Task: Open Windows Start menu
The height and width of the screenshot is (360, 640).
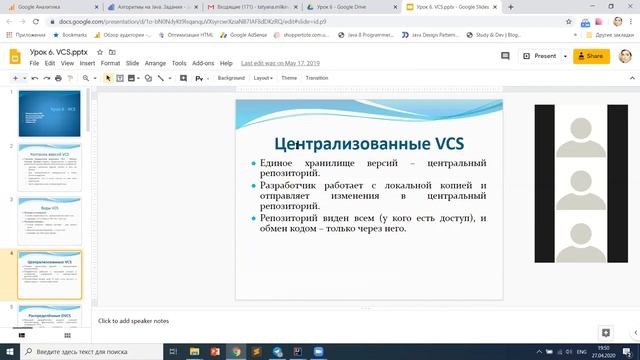Action: point(10,351)
